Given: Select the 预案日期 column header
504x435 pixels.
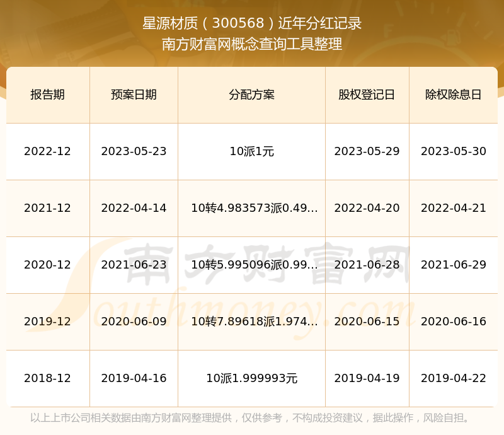Looking at the screenshot, I should pyautogui.click(x=134, y=95).
